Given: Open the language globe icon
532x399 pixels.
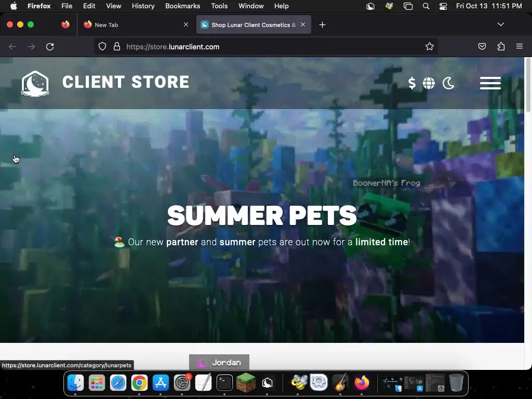Looking at the screenshot, I should click(x=429, y=83).
